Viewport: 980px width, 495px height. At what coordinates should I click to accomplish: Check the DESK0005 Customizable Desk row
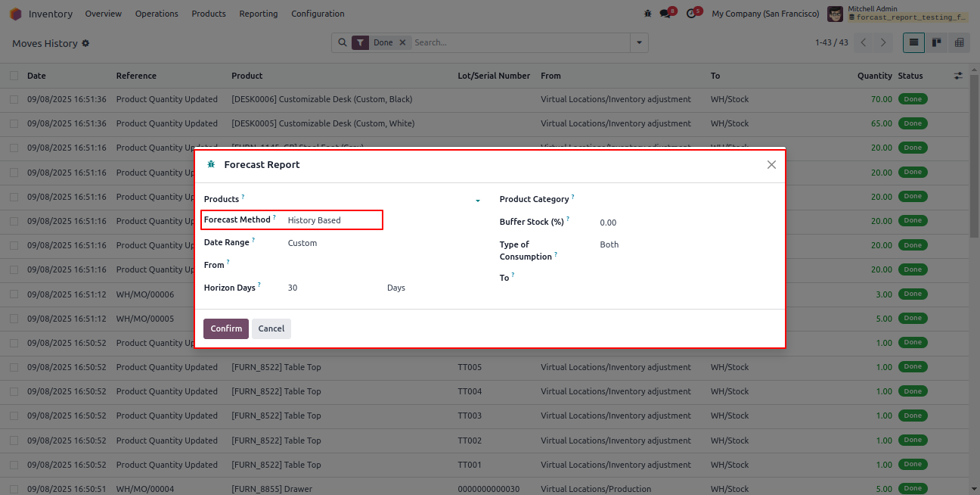tap(14, 123)
